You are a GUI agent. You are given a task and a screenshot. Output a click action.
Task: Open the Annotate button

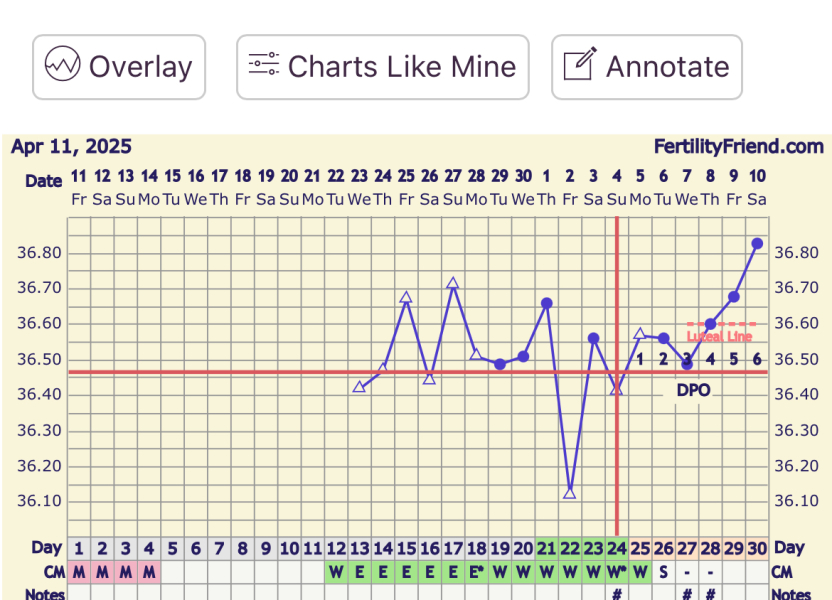coord(647,66)
